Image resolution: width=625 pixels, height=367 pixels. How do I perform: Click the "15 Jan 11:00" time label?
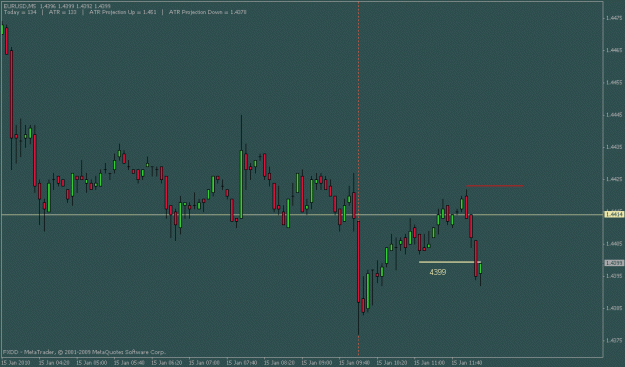pyautogui.click(x=429, y=363)
